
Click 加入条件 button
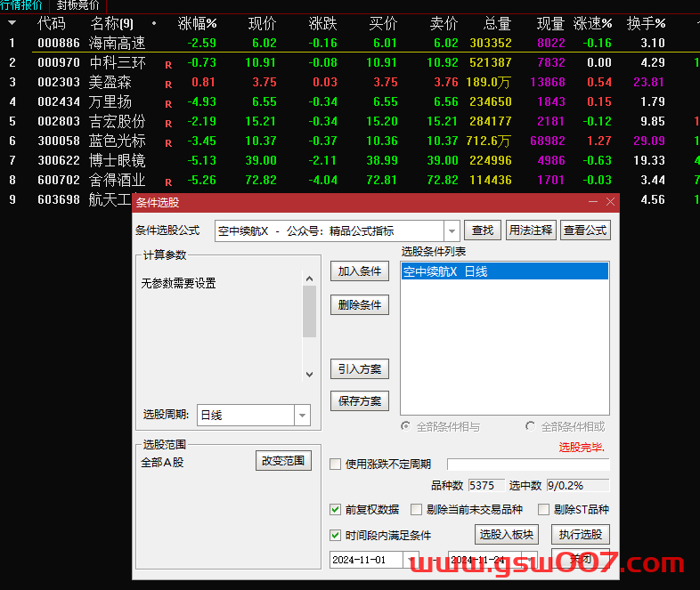click(360, 271)
